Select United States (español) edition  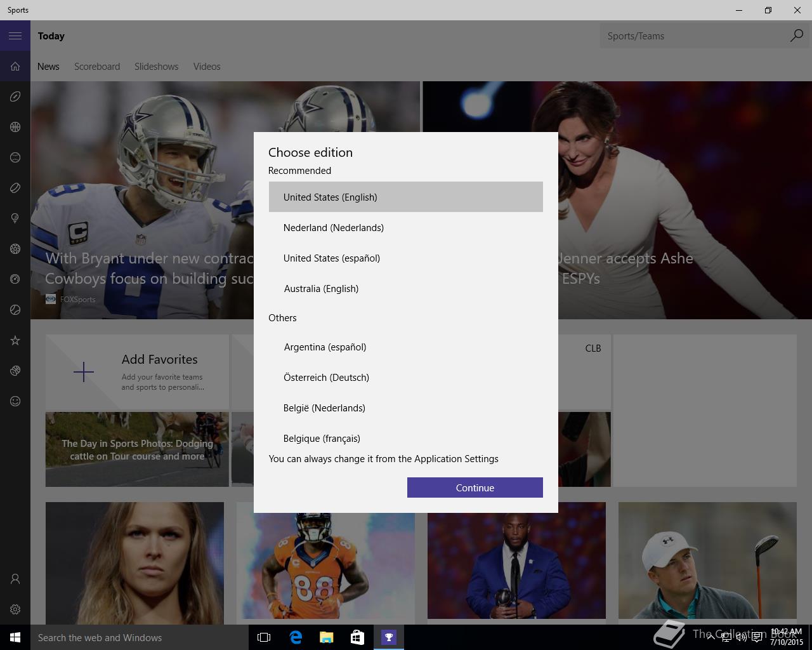(x=406, y=258)
